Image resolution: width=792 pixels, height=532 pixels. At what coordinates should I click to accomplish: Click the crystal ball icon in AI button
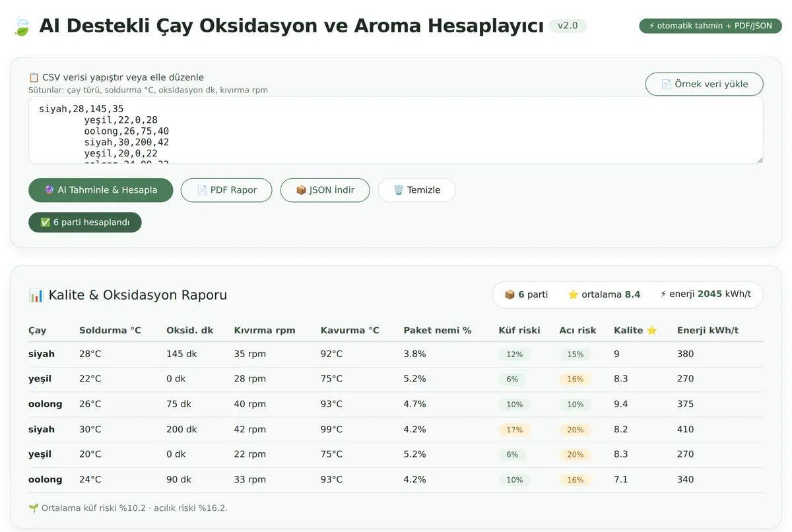point(49,190)
